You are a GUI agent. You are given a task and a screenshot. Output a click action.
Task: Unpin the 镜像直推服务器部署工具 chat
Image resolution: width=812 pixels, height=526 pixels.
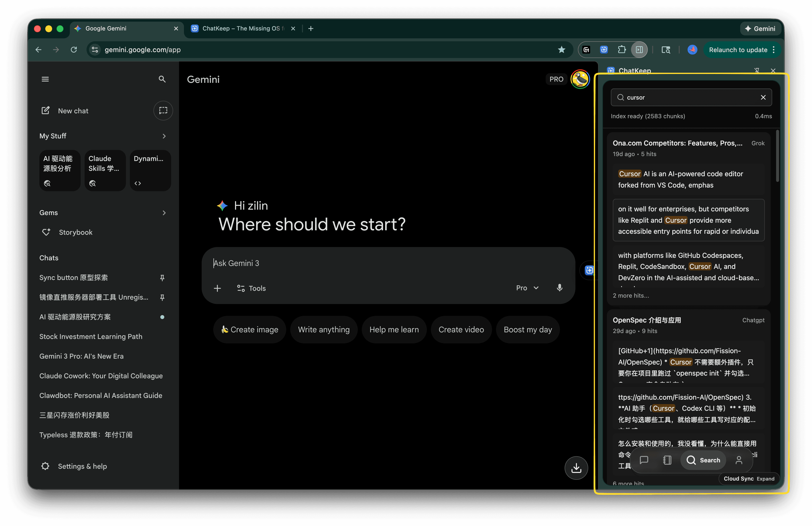(163, 297)
